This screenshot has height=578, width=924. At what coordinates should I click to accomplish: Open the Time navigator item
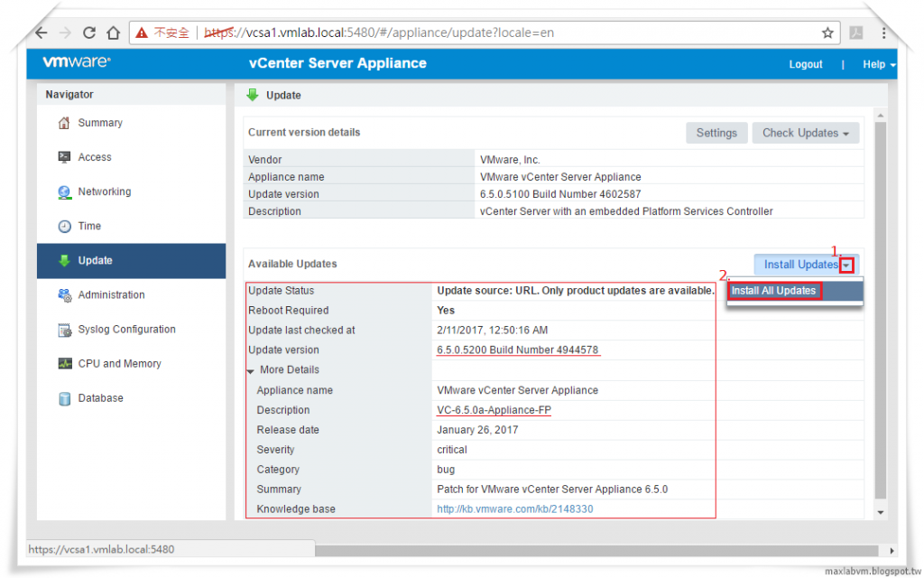[131, 226]
